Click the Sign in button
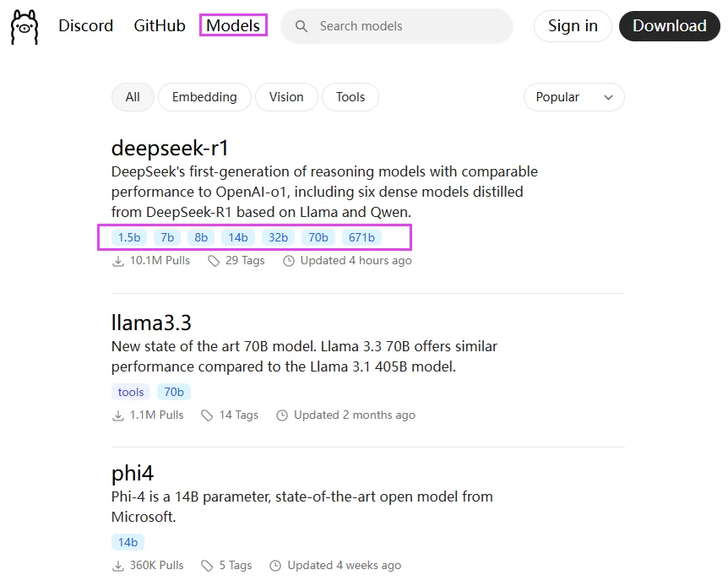Screen dimensions: 728x586 572,26
